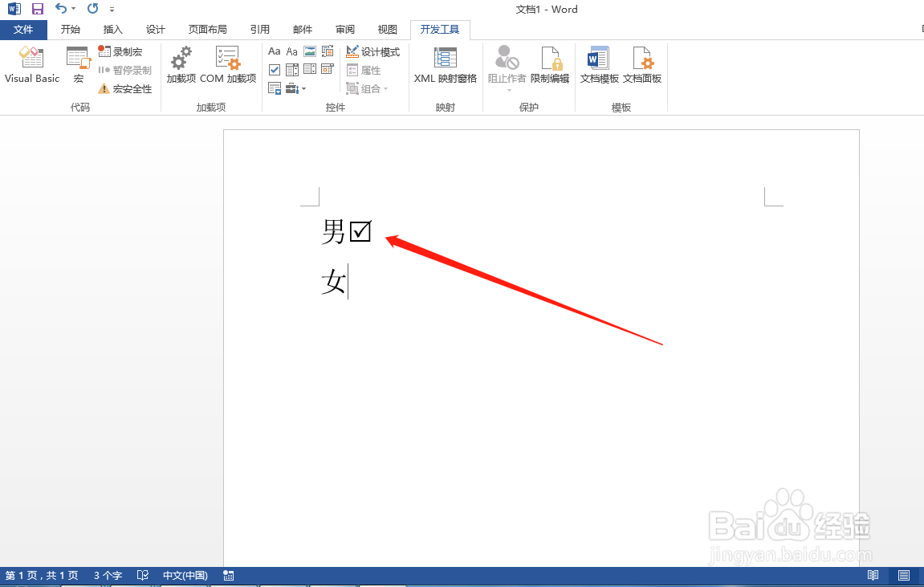Change language via 中文(中国)
The height and width of the screenshot is (587, 924).
point(185,575)
